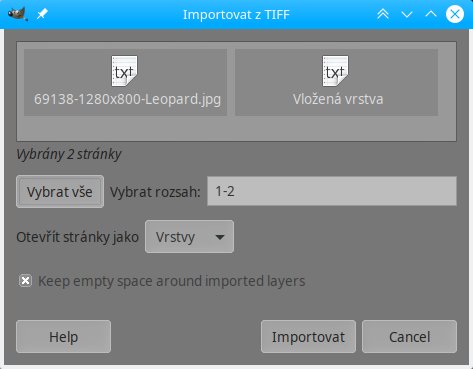
Task: Click the 'Keep empty space around imported layers' label
Action: pos(172,281)
